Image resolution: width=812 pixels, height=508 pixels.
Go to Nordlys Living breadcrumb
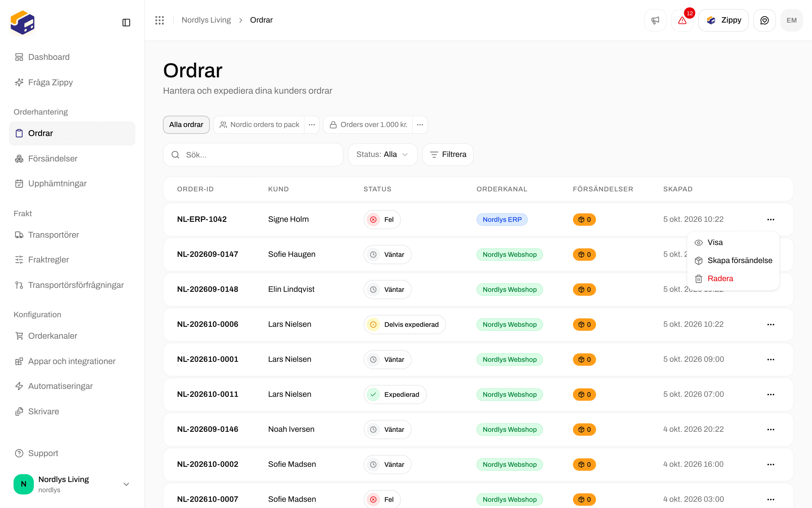pos(206,20)
